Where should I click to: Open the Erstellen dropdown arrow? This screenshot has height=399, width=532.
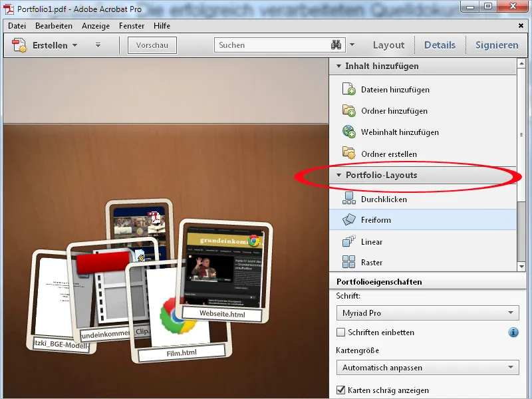pyautogui.click(x=75, y=45)
